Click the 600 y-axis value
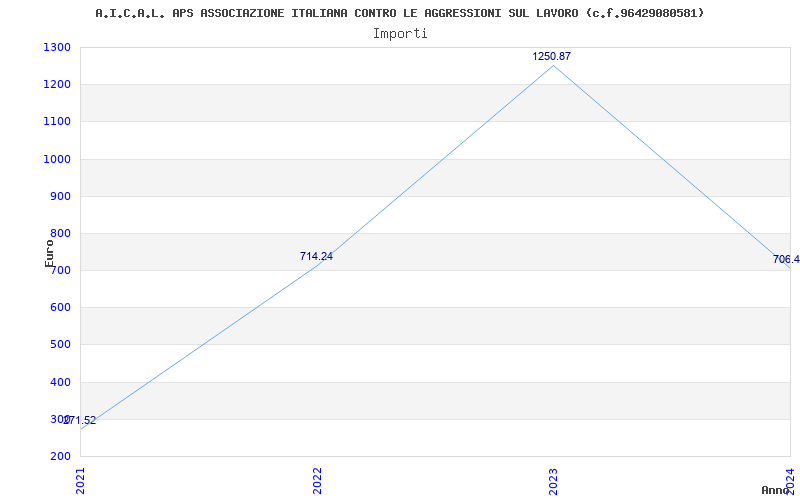 (60, 308)
